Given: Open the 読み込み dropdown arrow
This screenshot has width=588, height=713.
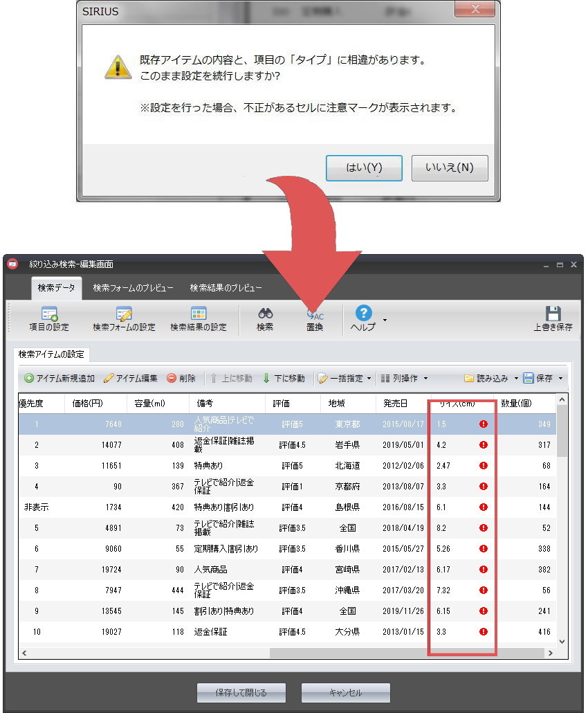Looking at the screenshot, I should pos(516,379).
